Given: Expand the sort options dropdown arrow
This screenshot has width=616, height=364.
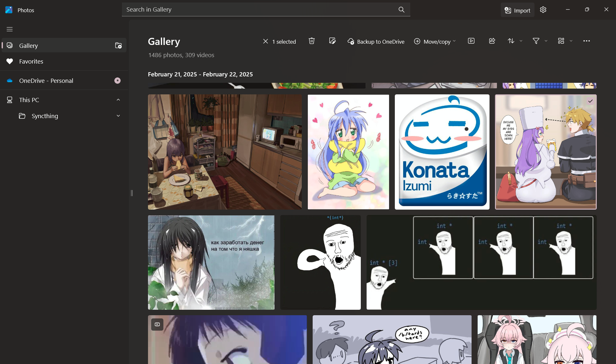Looking at the screenshot, I should click(x=521, y=41).
